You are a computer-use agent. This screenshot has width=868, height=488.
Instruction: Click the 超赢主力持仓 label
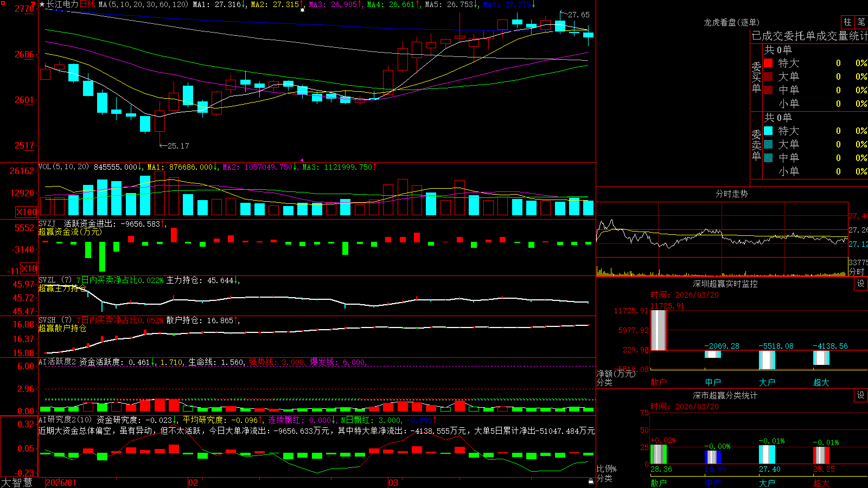point(62,288)
